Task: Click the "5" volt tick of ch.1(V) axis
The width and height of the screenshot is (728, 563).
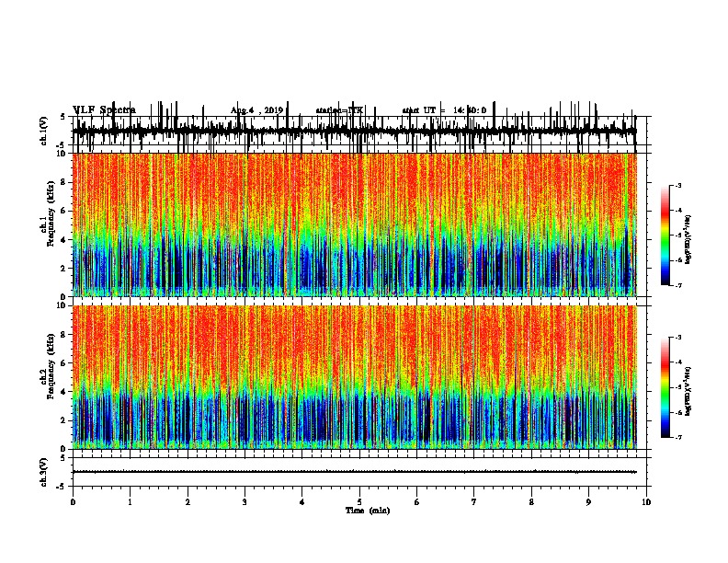Action: (x=63, y=117)
